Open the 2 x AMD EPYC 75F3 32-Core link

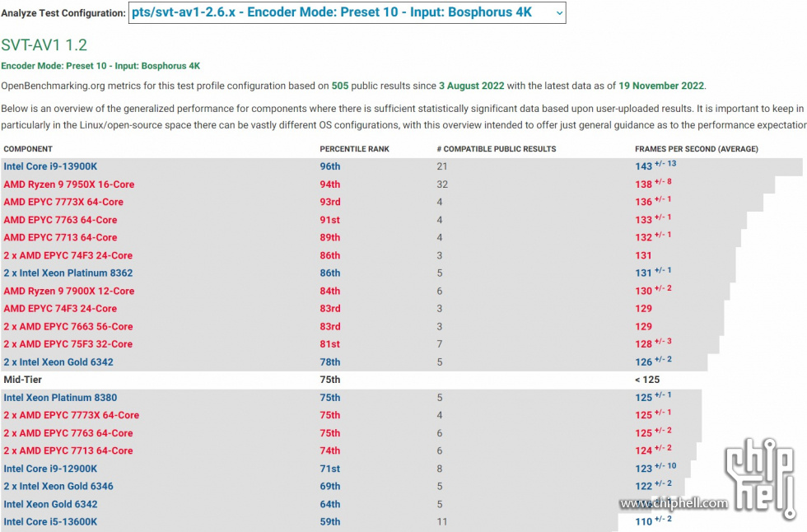pyautogui.click(x=68, y=343)
